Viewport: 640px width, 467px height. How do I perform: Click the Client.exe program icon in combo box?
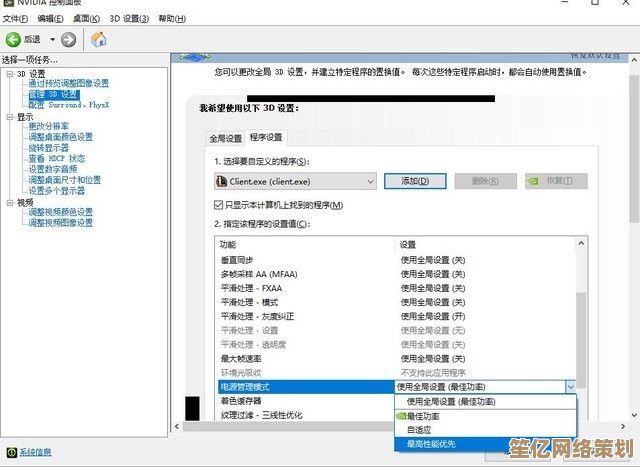click(223, 181)
